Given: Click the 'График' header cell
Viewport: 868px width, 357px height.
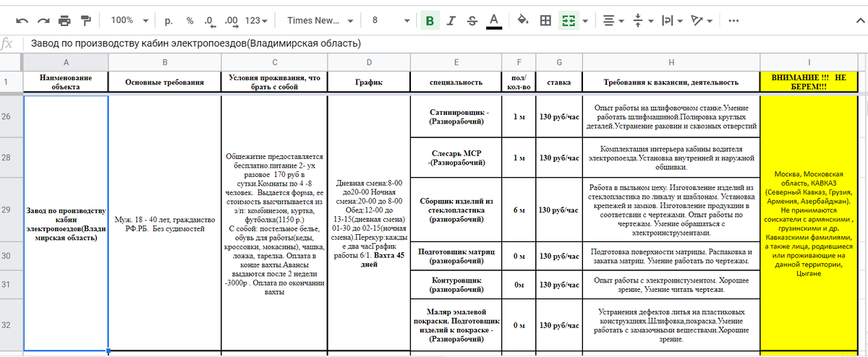Looking at the screenshot, I should pyautogui.click(x=369, y=82).
